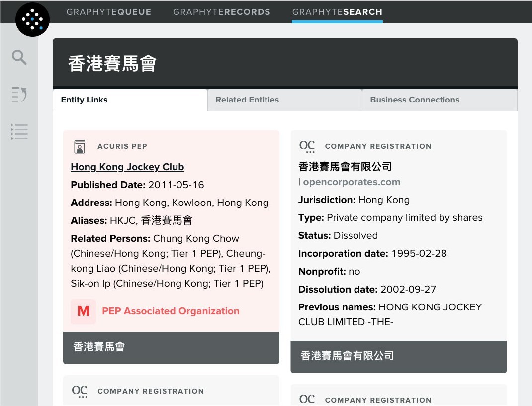Click the OC icon on lower-right card
The width and height of the screenshot is (532, 406).
coord(307,400)
